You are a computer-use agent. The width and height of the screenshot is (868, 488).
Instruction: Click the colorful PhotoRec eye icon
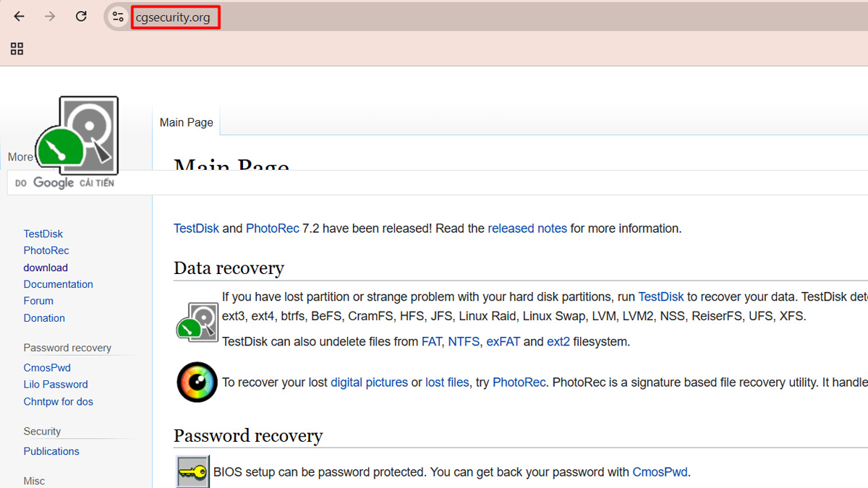click(x=197, y=382)
